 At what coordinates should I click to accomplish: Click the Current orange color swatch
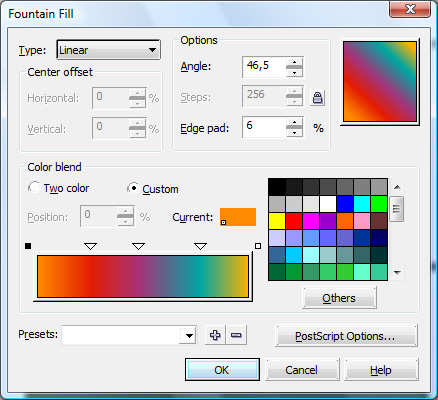point(238,217)
